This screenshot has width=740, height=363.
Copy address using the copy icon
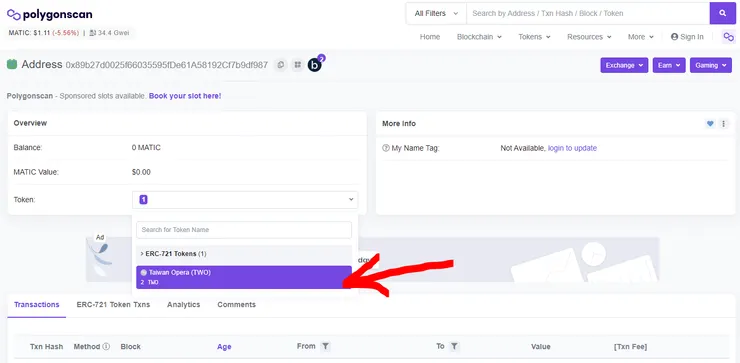tap(281, 65)
